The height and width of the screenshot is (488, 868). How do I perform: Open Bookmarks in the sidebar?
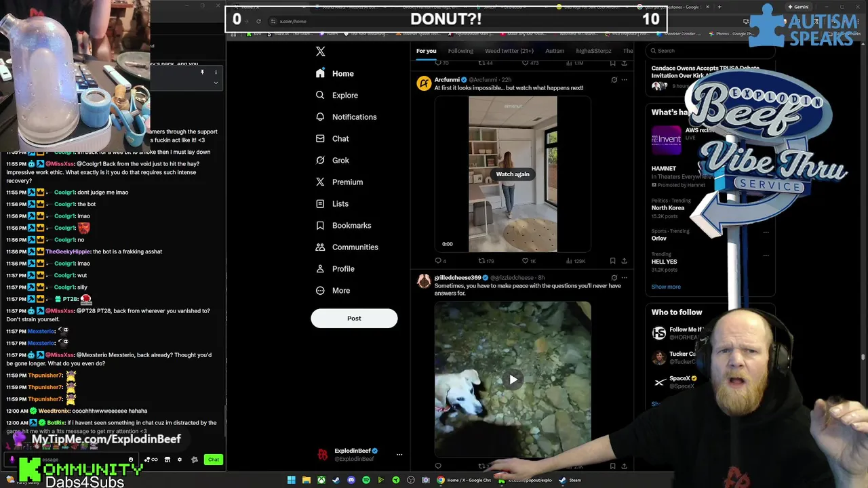click(x=343, y=225)
